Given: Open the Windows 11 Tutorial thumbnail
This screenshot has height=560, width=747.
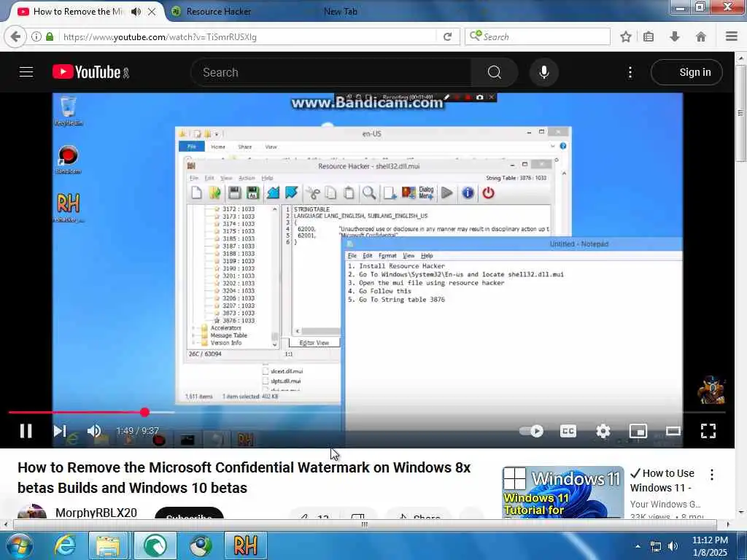Looking at the screenshot, I should [x=563, y=492].
